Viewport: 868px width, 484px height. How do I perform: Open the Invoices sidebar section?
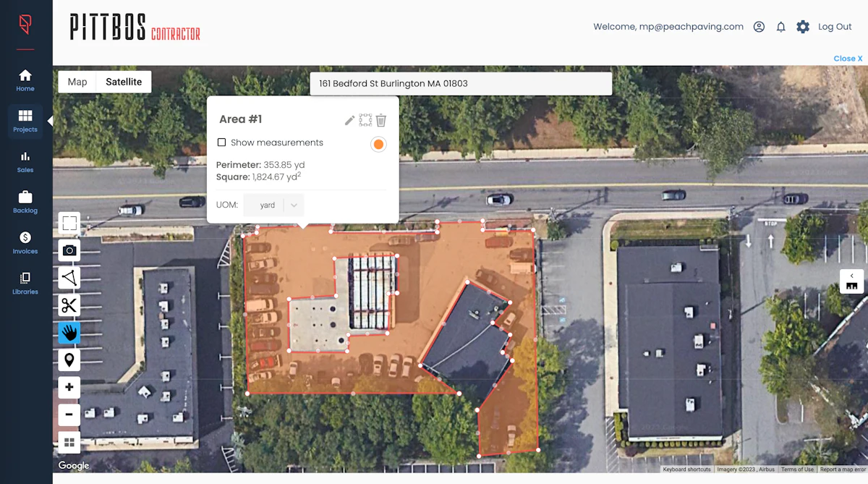[x=25, y=242]
